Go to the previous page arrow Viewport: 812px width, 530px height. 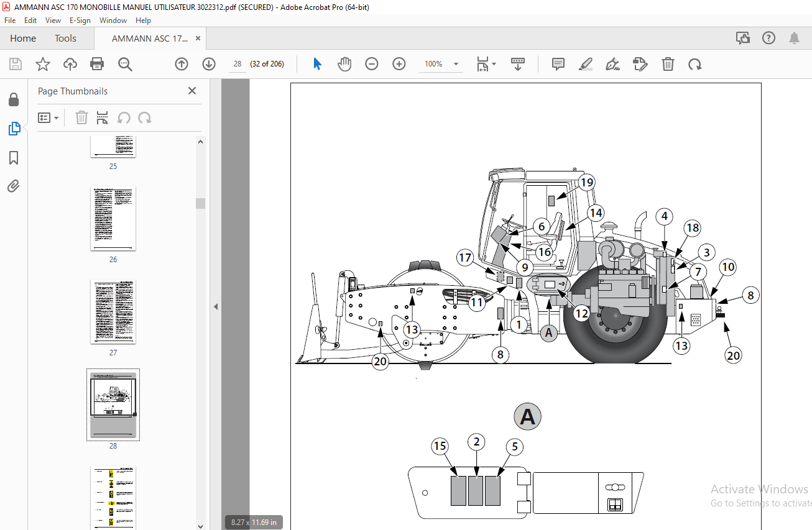182,64
